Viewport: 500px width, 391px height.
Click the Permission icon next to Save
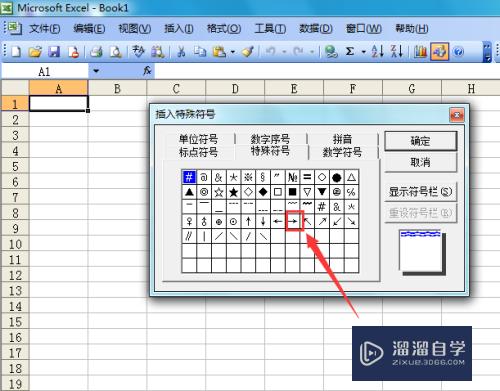tap(73, 52)
